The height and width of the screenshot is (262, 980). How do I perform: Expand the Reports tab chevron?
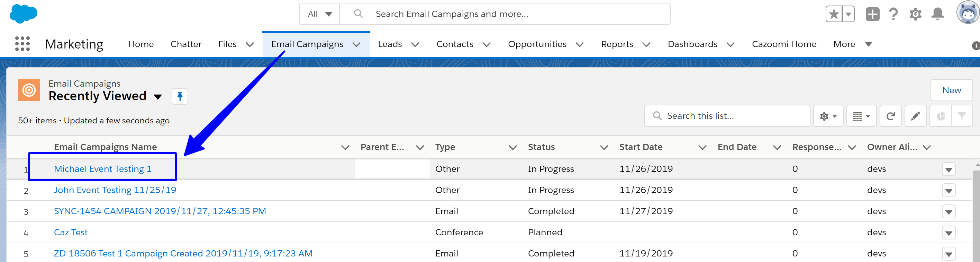coord(646,45)
